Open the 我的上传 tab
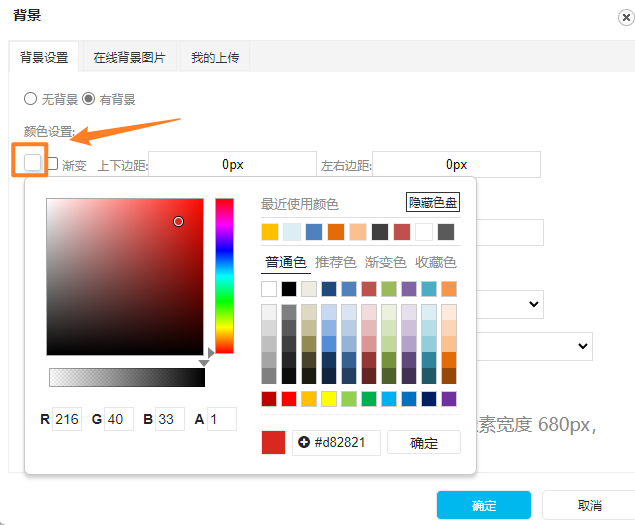 tap(216, 58)
